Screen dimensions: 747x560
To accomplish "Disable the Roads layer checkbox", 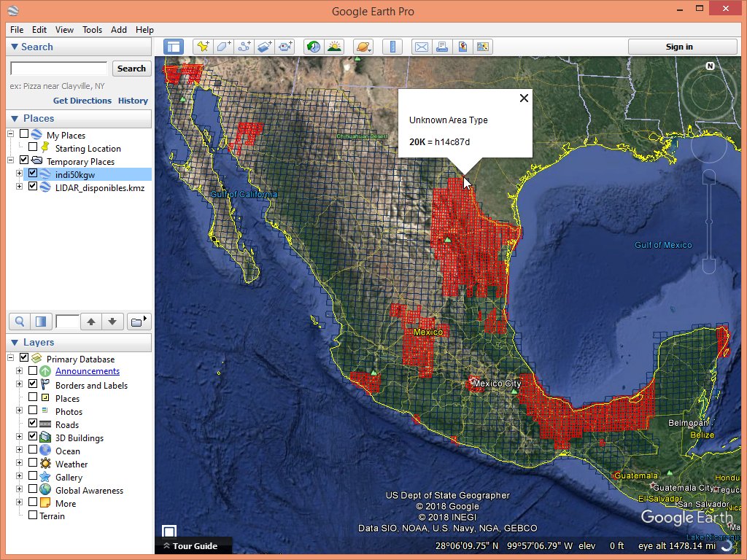I will [33, 424].
